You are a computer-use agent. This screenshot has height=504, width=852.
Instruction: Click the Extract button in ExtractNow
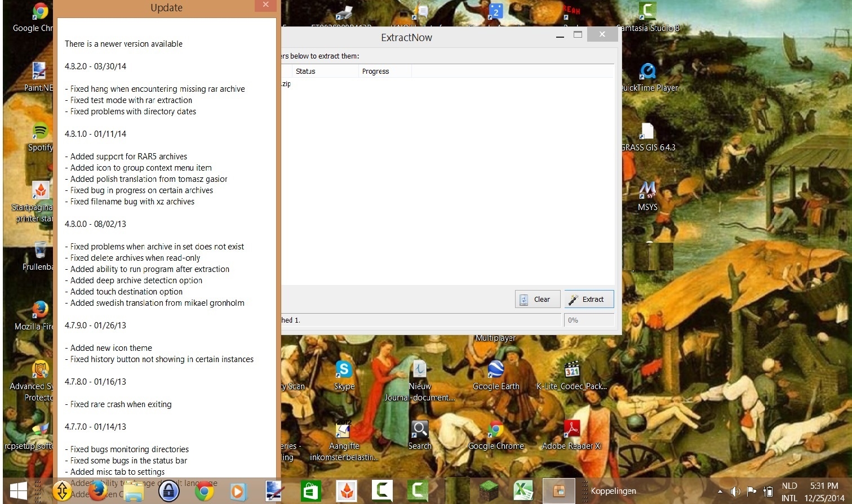(x=588, y=300)
